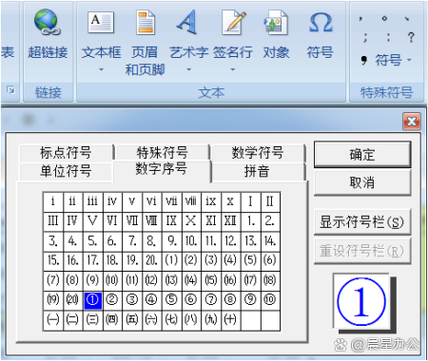Switch to the 单位符号 tab
428x361 pixels.
click(x=66, y=171)
